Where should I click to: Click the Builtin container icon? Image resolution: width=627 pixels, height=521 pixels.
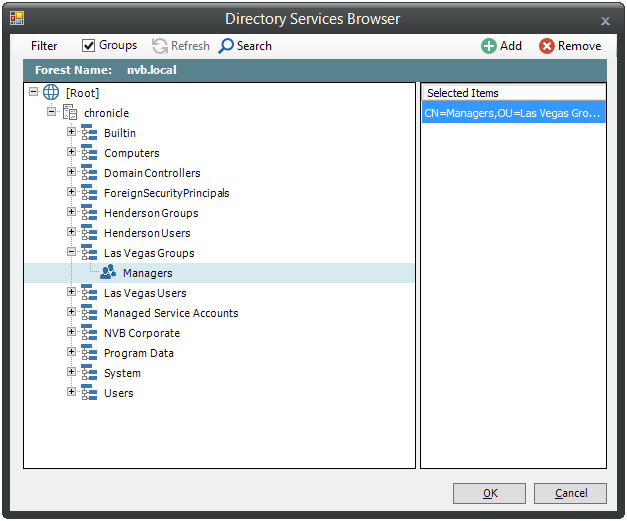[89, 133]
